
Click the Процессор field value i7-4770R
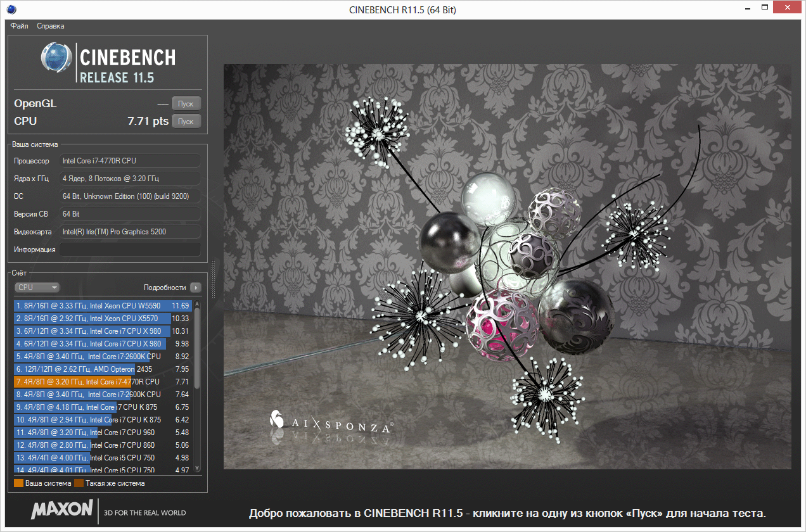tap(130, 161)
